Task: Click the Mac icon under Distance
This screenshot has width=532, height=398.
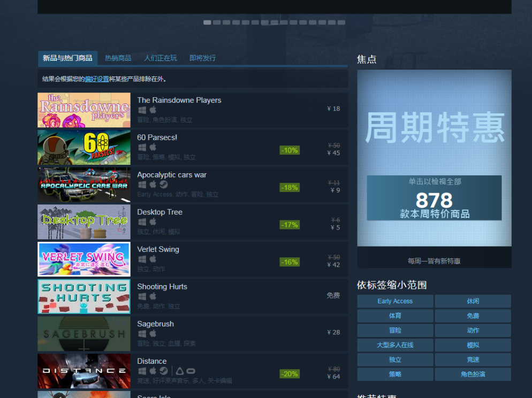Action: [153, 371]
